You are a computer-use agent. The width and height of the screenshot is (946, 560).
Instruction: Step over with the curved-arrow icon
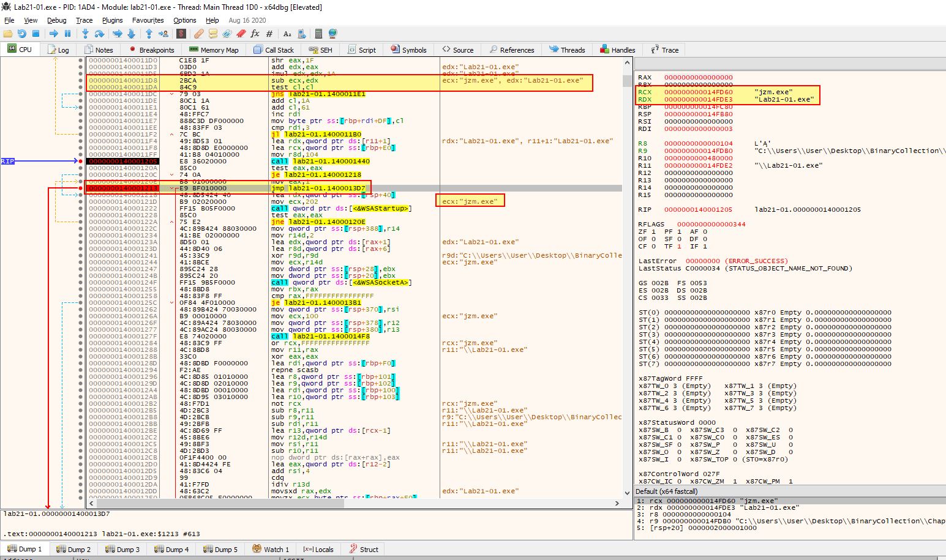tap(99, 34)
